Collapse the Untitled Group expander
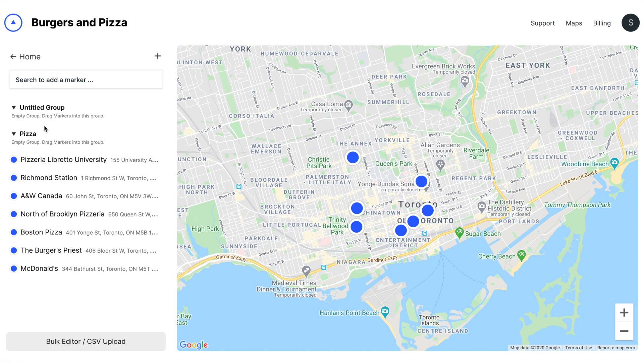 (x=13, y=107)
